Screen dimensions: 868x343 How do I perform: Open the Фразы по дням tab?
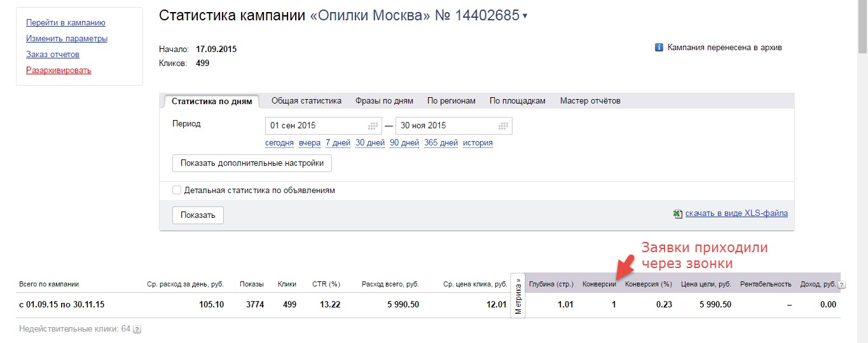[384, 101]
